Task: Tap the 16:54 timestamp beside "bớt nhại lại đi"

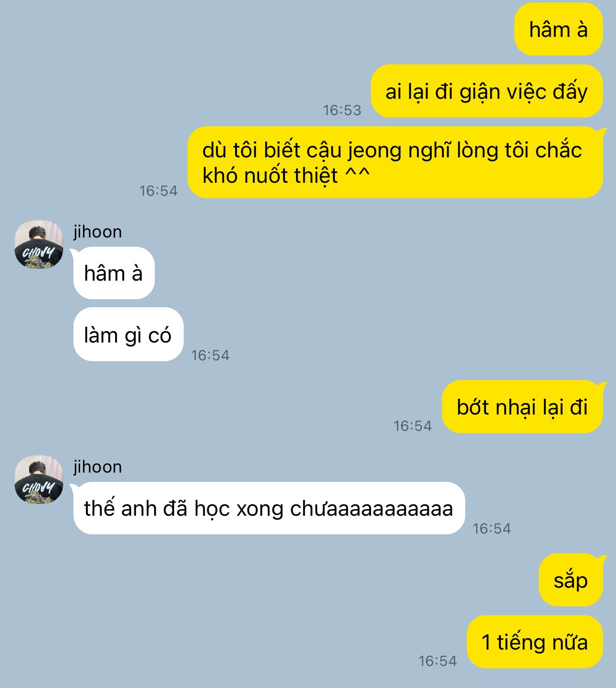Action: pyautogui.click(x=413, y=426)
